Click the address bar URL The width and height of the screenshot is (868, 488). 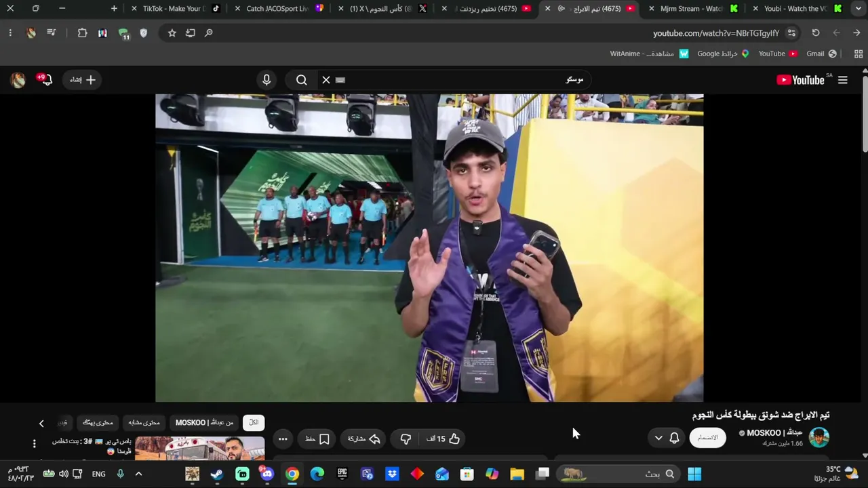click(x=716, y=33)
